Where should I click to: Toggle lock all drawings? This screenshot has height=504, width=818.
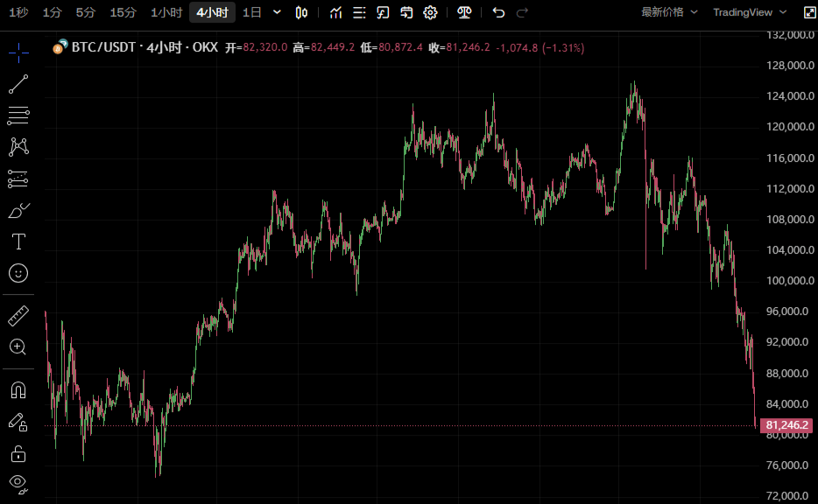[x=18, y=453]
